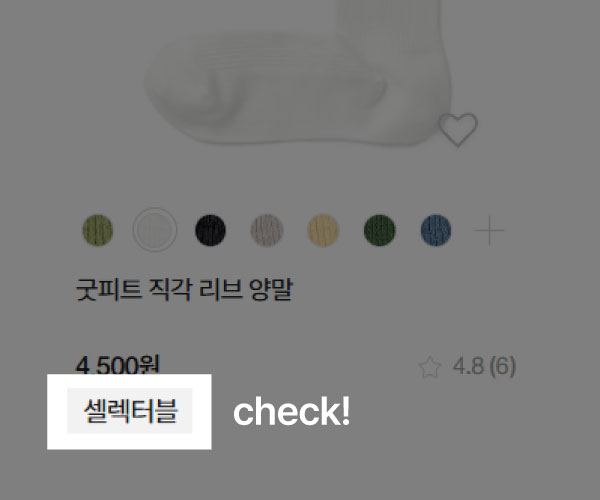
Task: Tap the heart wishlist icon
Action: coord(458,130)
